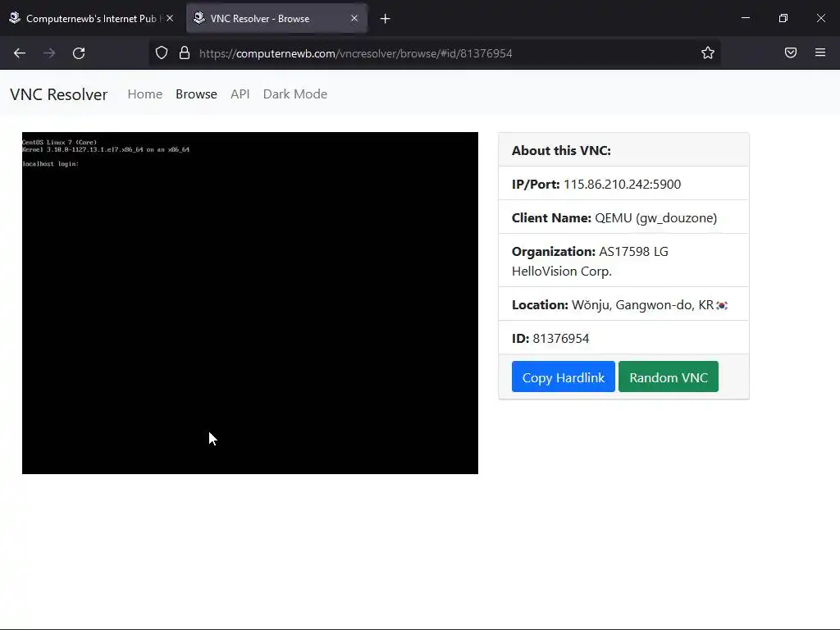Screen dimensions: 840x630
Task: Open the Firefox hamburger menu
Action: 820,52
